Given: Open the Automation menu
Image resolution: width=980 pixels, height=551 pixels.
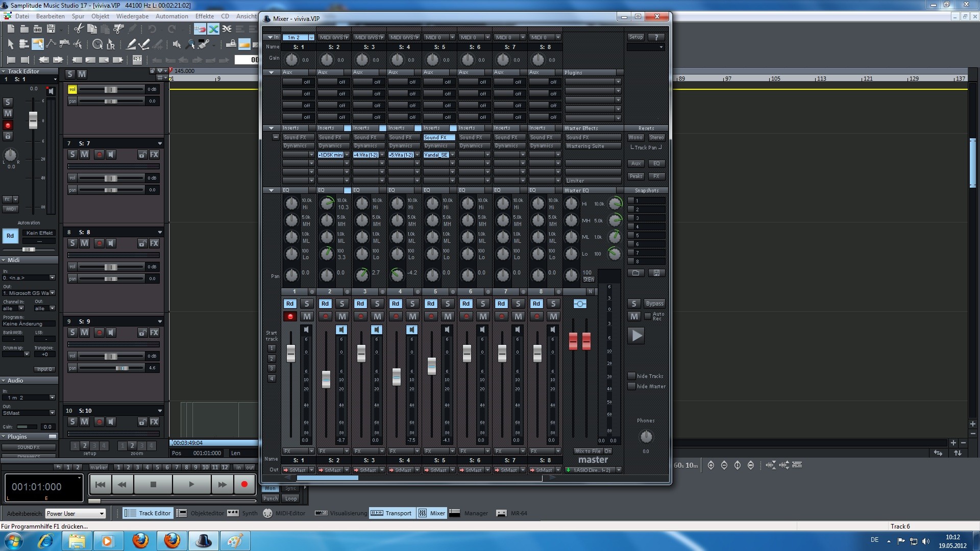Looking at the screenshot, I should 172,16.
